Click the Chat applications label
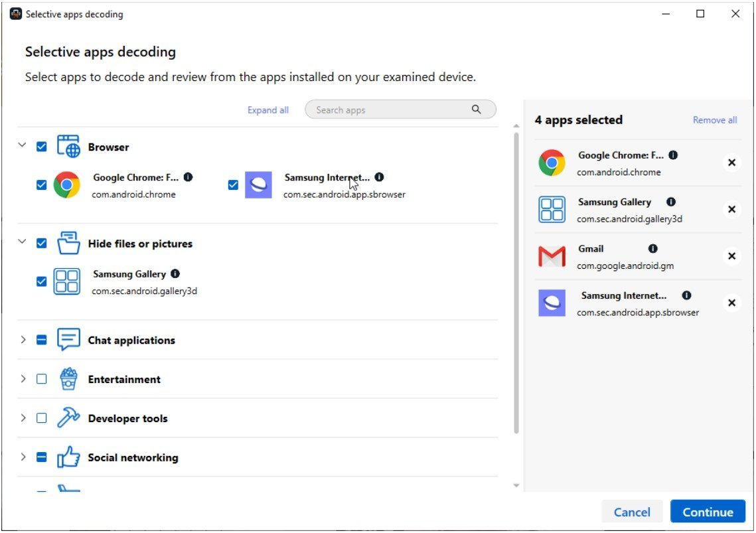This screenshot has width=756, height=533. coord(131,340)
